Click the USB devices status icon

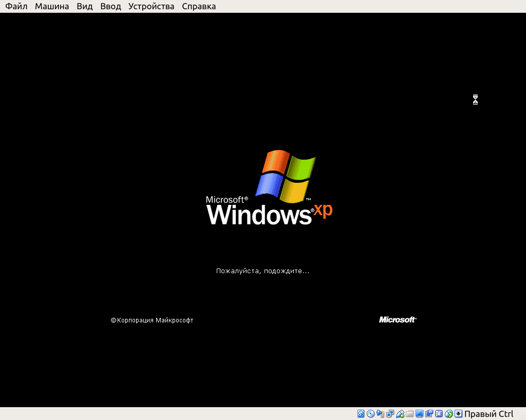(x=400, y=414)
